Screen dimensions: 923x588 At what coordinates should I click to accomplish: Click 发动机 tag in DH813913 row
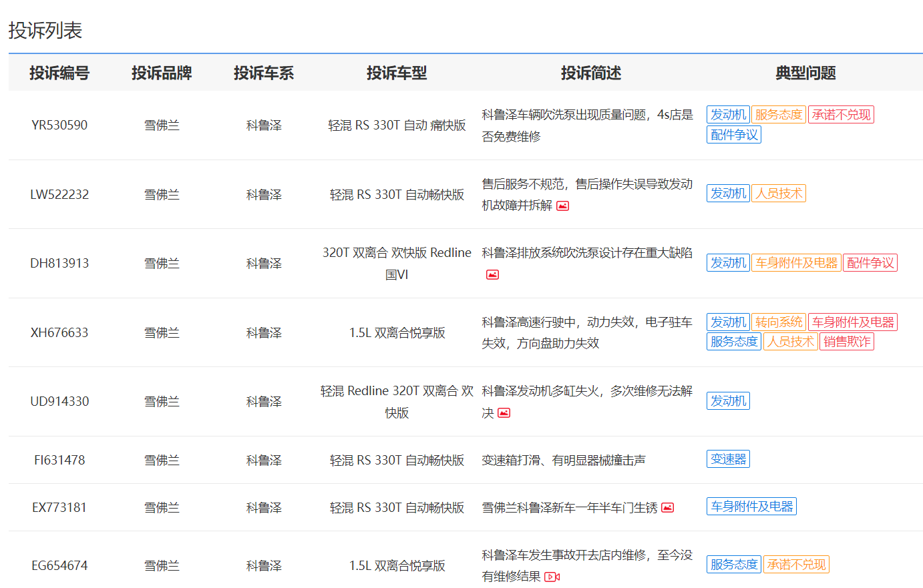pyautogui.click(x=728, y=263)
